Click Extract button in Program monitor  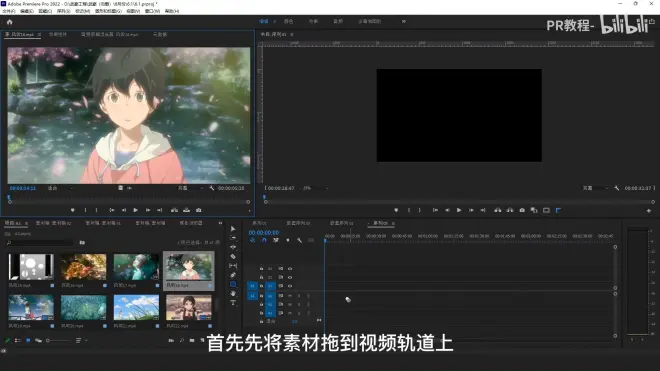click(510, 210)
